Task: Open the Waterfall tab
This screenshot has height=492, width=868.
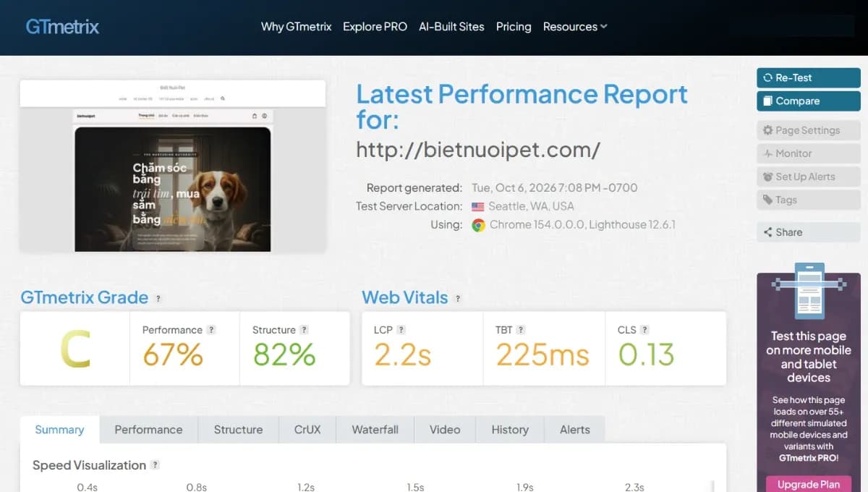Action: coord(375,430)
